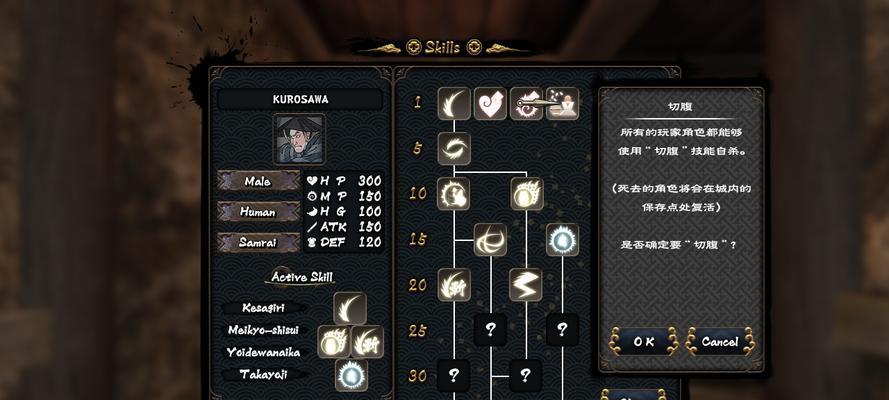Pick the blue glowing orb skill at level 15
889x400 pixels.
pos(562,240)
